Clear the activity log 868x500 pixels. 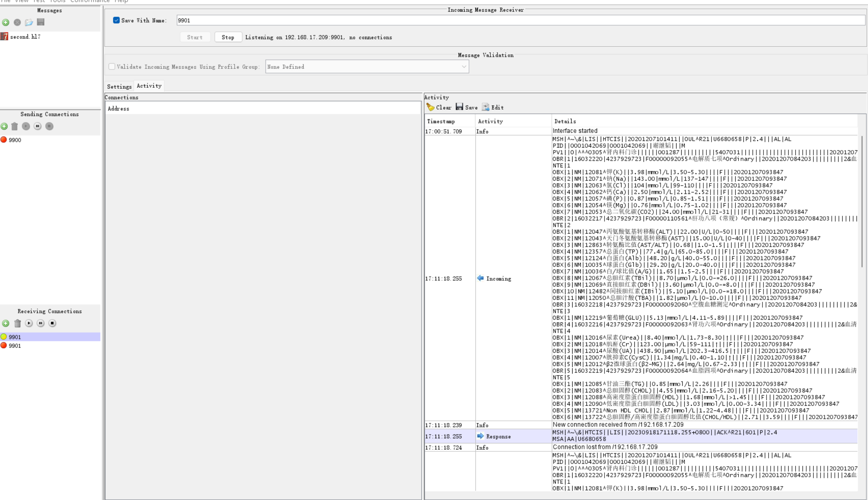pyautogui.click(x=439, y=108)
